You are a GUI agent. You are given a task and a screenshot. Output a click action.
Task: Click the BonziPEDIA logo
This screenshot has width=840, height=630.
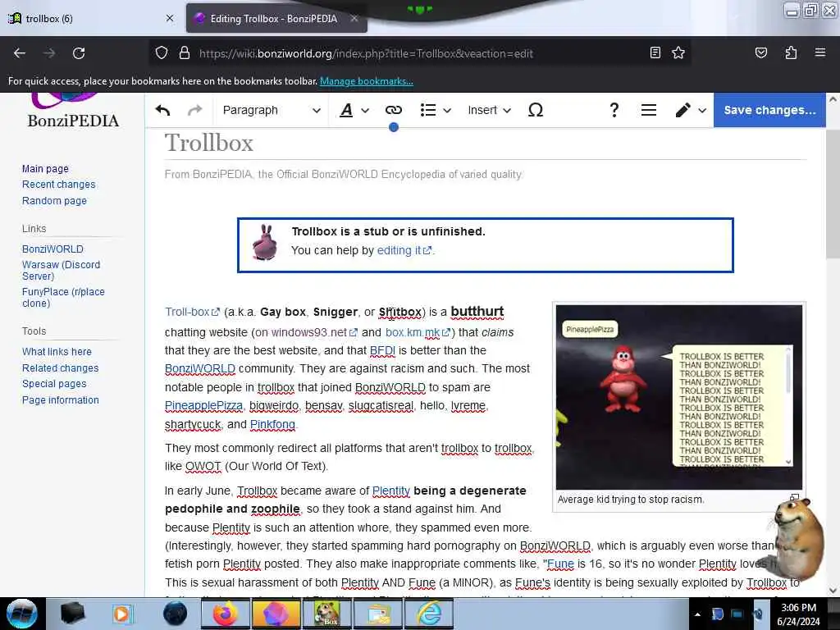click(x=73, y=111)
